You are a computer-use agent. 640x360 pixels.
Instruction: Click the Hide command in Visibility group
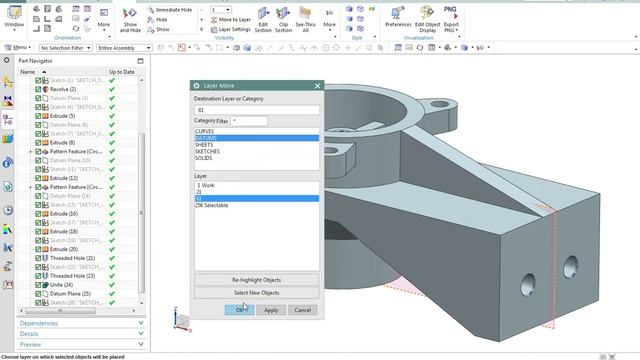tap(158, 20)
